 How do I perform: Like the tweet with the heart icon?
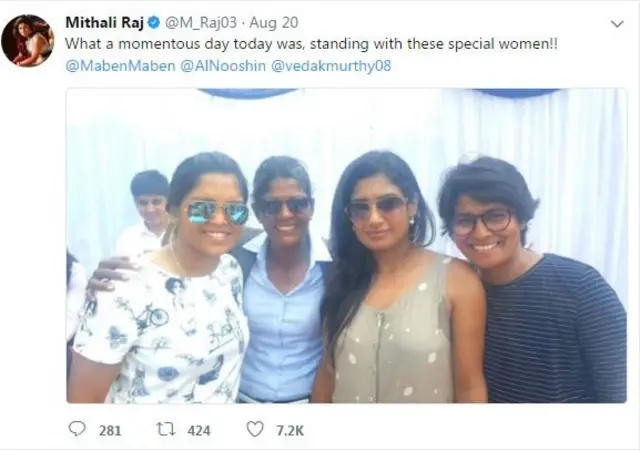[255, 429]
